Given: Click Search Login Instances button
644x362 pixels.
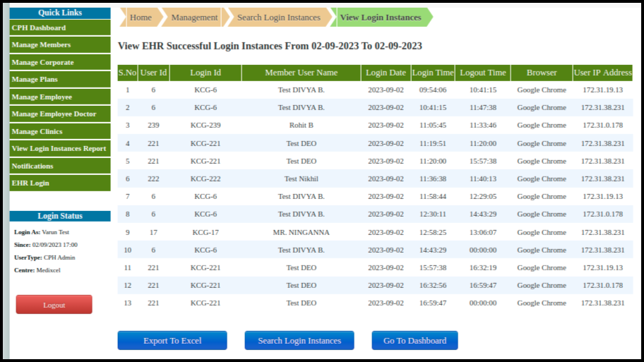Looking at the screenshot, I should 299,341.
